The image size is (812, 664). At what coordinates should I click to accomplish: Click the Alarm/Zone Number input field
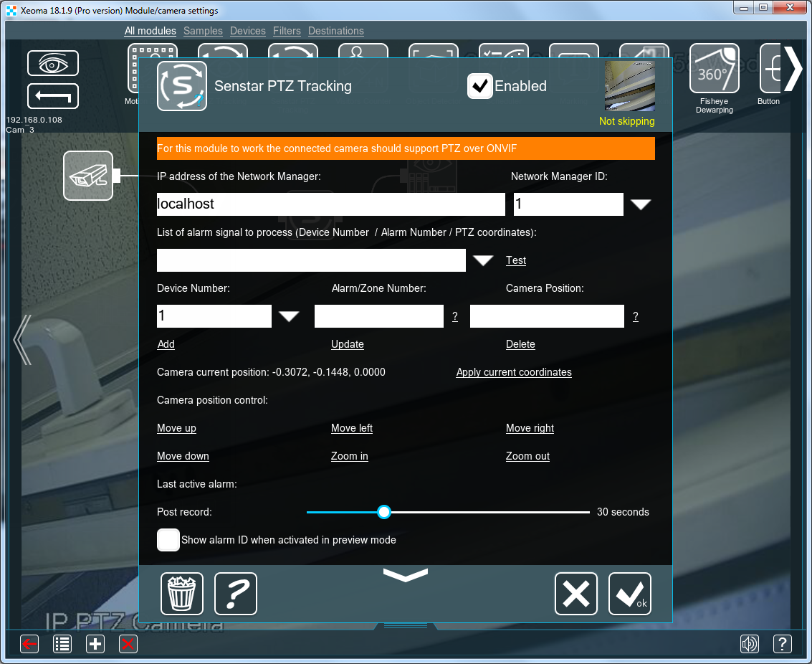379,316
